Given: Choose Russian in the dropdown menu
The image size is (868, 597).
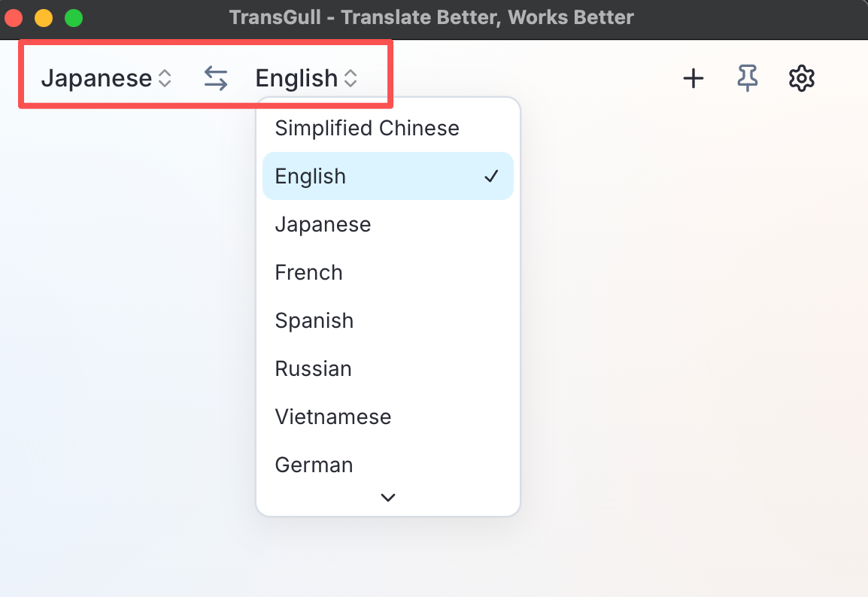Looking at the screenshot, I should click(x=313, y=368).
